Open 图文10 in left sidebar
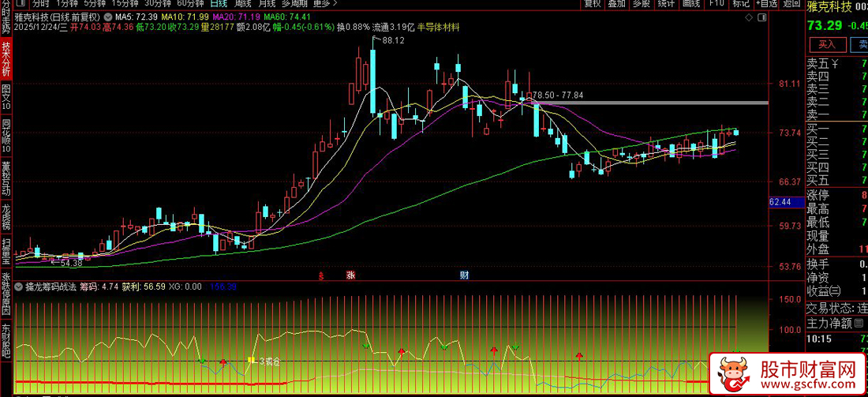 point(6,96)
